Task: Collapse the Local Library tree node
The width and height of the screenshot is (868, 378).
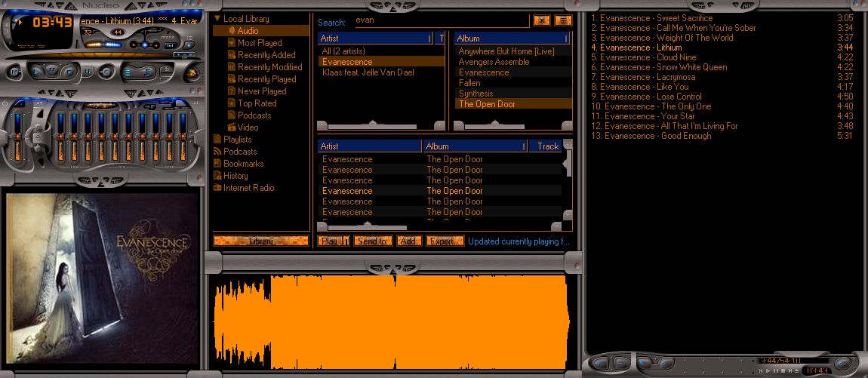Action: pyautogui.click(x=217, y=19)
